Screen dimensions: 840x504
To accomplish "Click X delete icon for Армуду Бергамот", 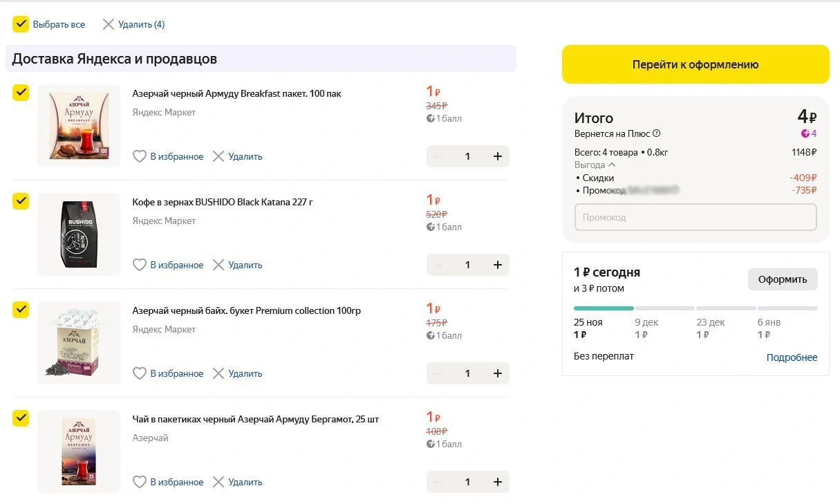I will coord(218,482).
